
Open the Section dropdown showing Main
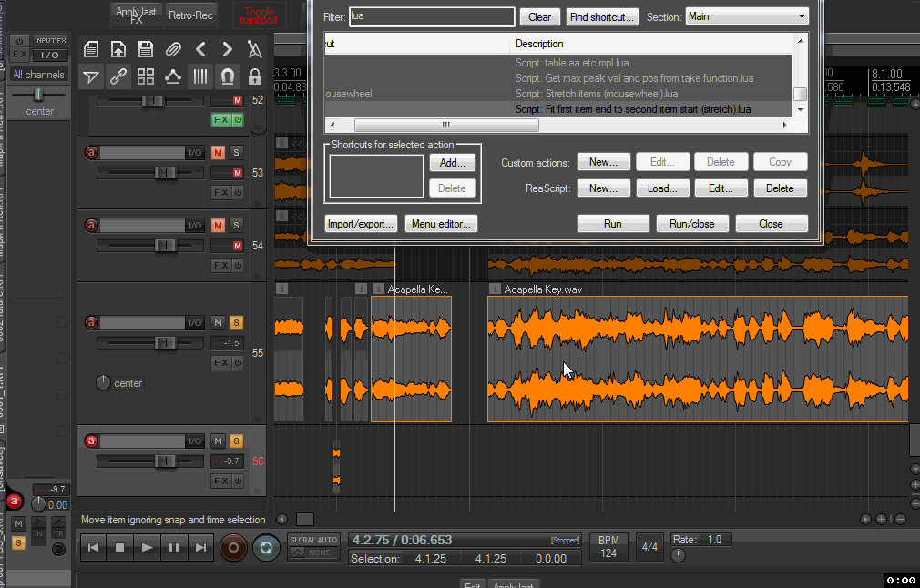(x=746, y=16)
